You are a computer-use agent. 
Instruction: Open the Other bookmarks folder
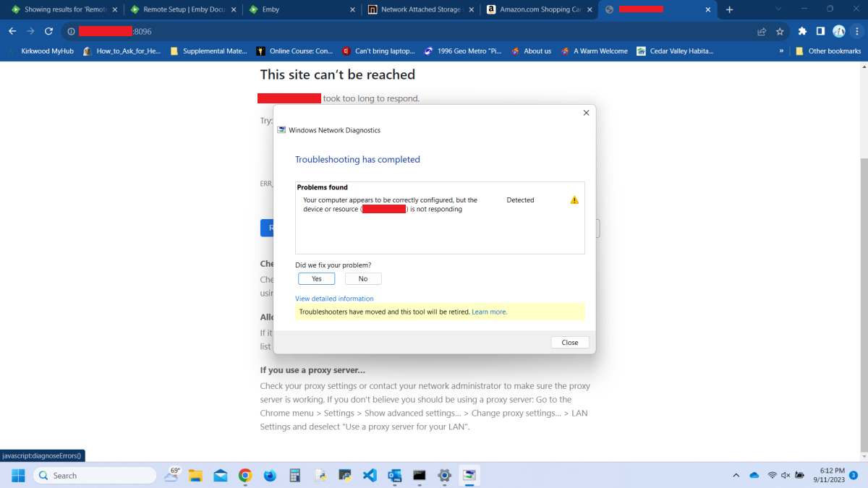point(828,51)
